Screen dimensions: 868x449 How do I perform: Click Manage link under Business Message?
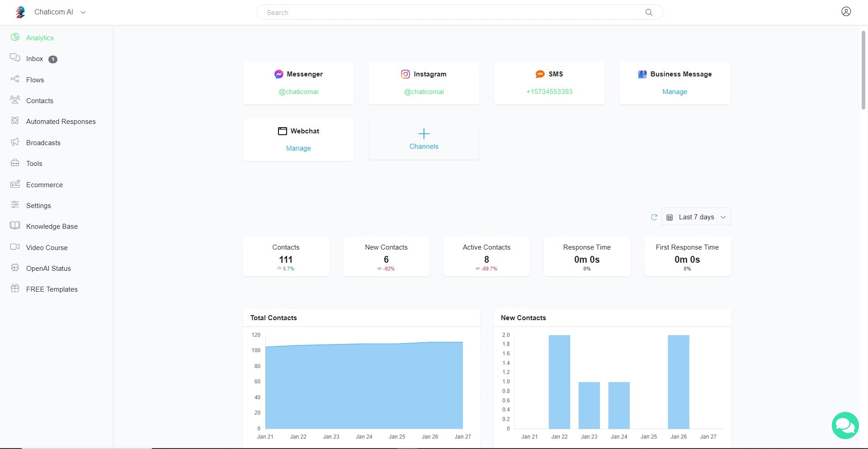[x=675, y=92]
